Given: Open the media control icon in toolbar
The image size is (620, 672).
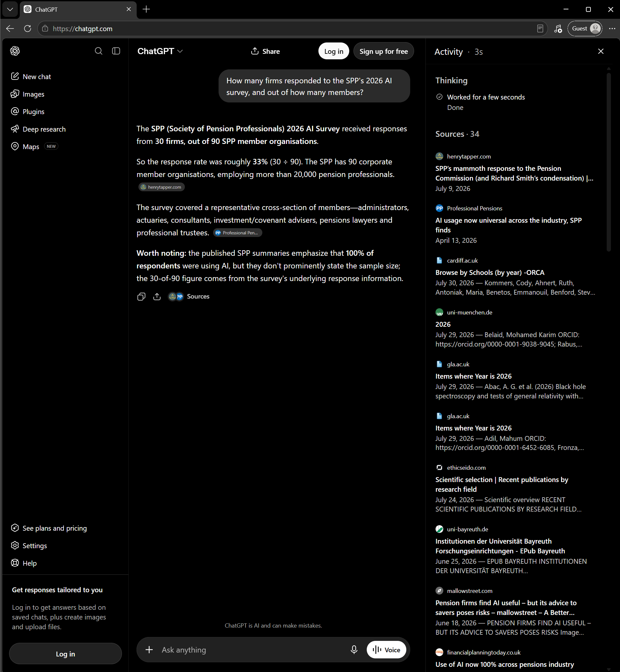Looking at the screenshot, I should pos(558,29).
